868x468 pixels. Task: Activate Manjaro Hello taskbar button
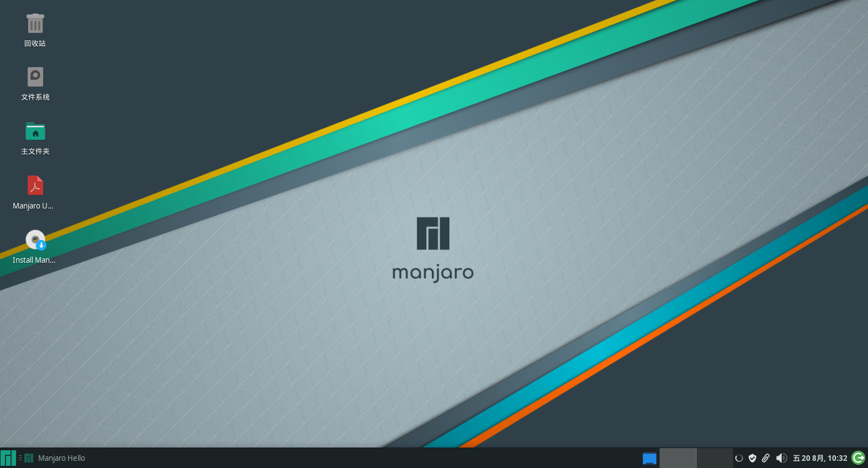[55, 458]
